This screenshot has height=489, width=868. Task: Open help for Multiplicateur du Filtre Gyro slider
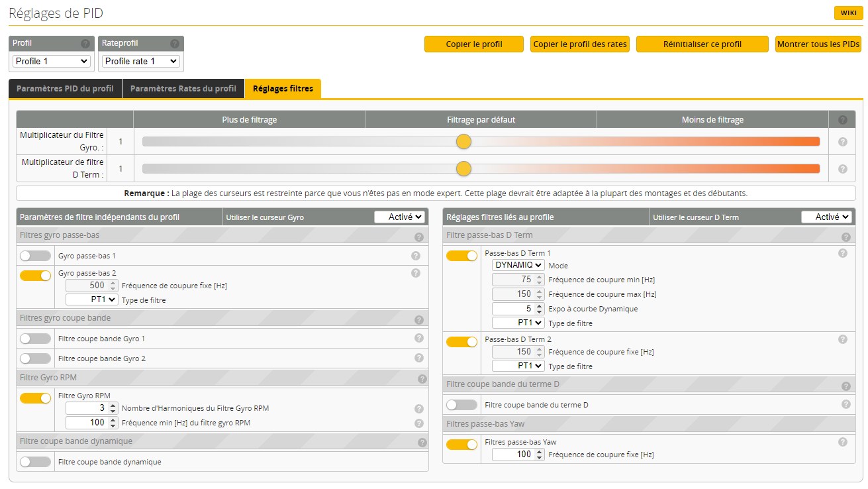(842, 142)
